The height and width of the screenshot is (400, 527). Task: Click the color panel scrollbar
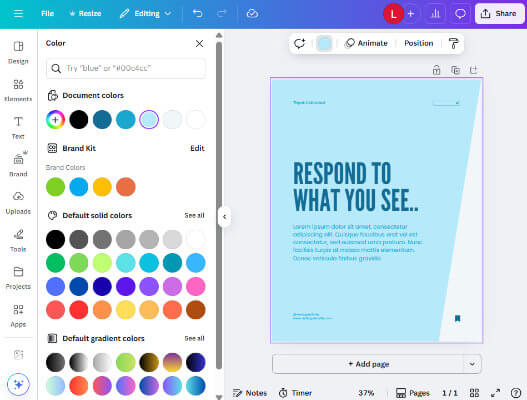(219, 205)
